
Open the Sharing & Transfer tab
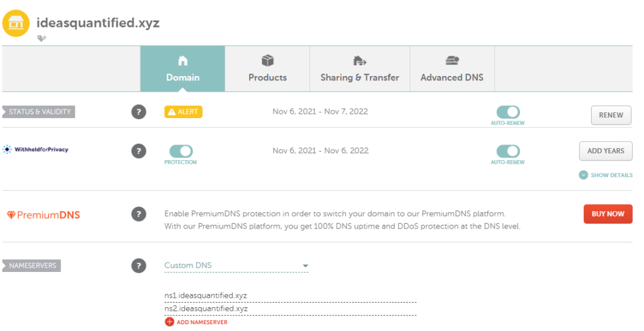[x=360, y=68]
